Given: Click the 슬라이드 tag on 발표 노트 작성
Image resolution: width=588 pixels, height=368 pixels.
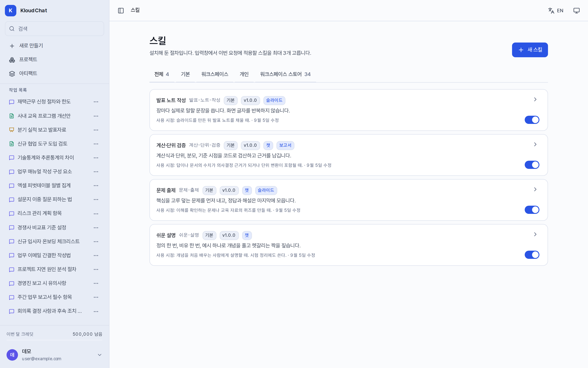Looking at the screenshot, I should click(274, 100).
